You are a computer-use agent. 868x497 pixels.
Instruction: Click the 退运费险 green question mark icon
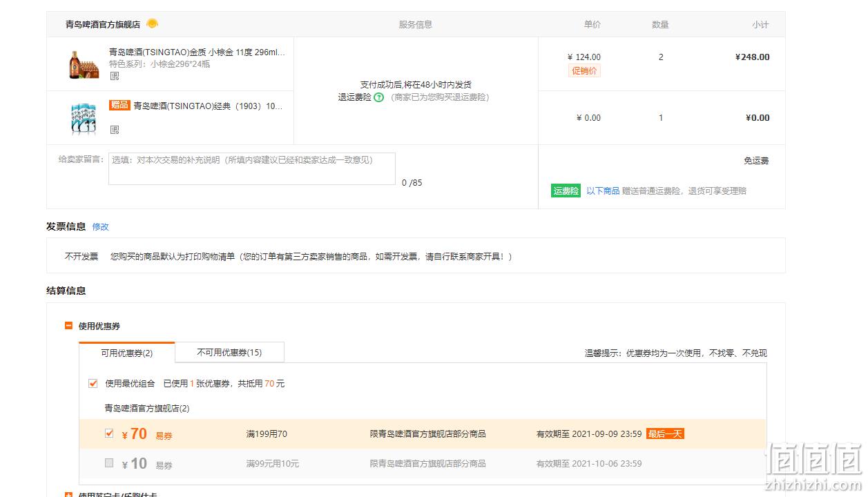click(x=378, y=97)
